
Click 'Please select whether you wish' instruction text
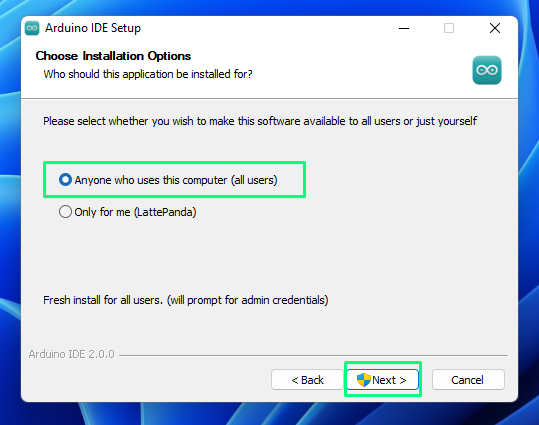click(260, 121)
